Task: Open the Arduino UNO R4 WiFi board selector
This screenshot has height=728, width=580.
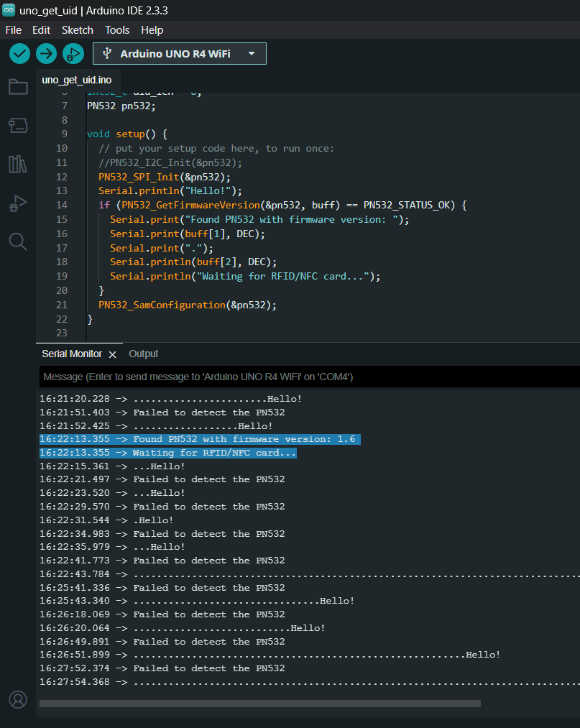Action: click(180, 53)
